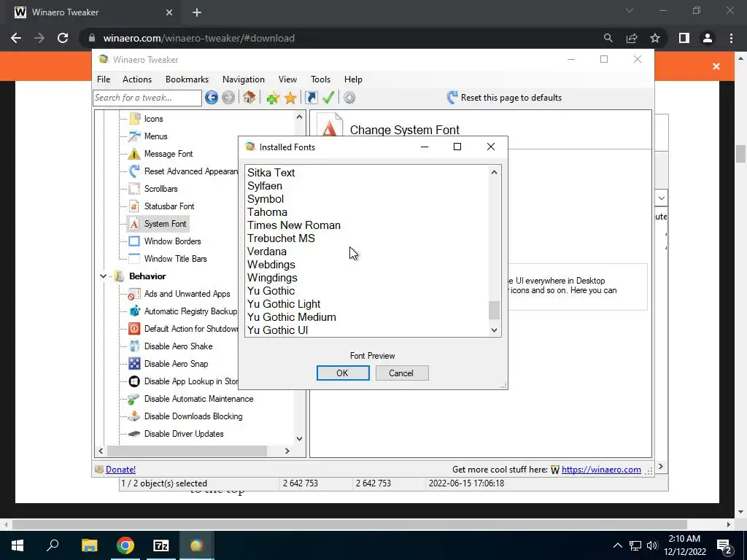Click the grey Forward navigation arrow in Winaero toolbar
The height and width of the screenshot is (560, 747).
point(228,98)
